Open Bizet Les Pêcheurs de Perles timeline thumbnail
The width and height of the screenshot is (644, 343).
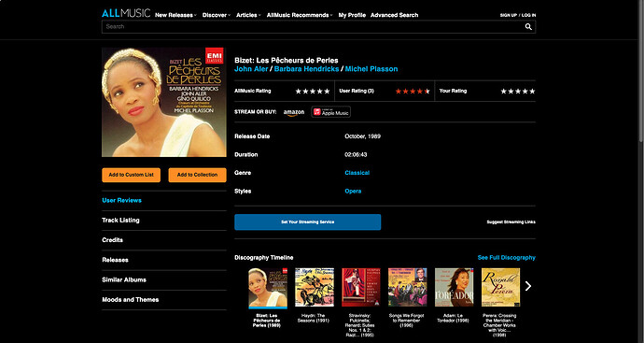[x=268, y=288]
